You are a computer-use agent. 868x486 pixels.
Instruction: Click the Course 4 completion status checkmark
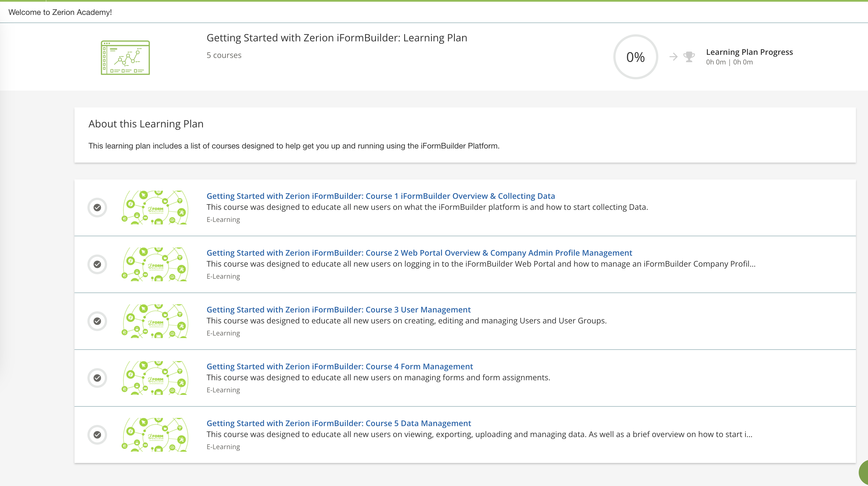(x=97, y=378)
